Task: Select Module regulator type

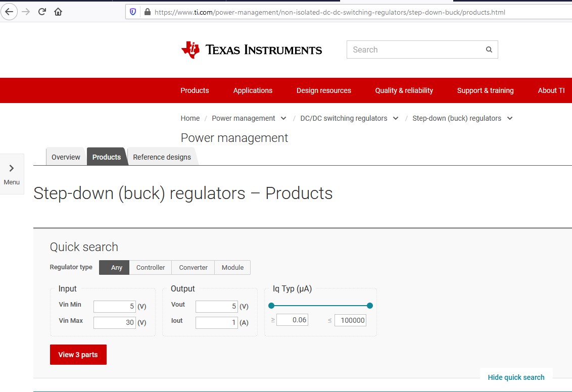Action: (233, 267)
